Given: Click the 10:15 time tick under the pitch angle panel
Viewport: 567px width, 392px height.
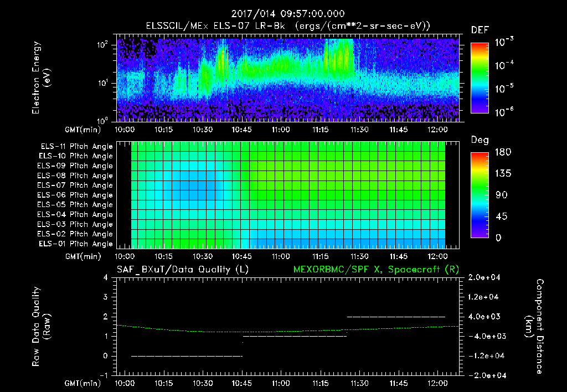Looking at the screenshot, I should [163, 256].
